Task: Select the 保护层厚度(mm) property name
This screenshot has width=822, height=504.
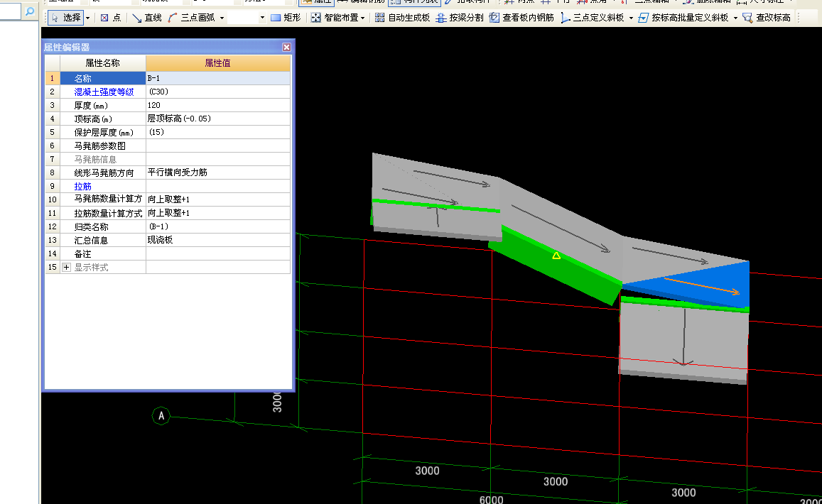Action: [x=104, y=133]
